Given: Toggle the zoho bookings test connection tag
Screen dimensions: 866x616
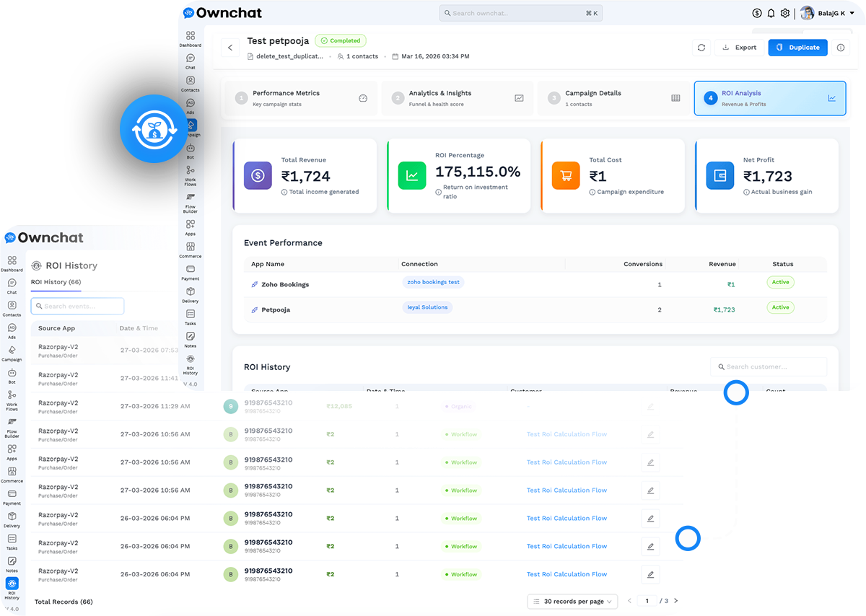Looking at the screenshot, I should (x=433, y=282).
